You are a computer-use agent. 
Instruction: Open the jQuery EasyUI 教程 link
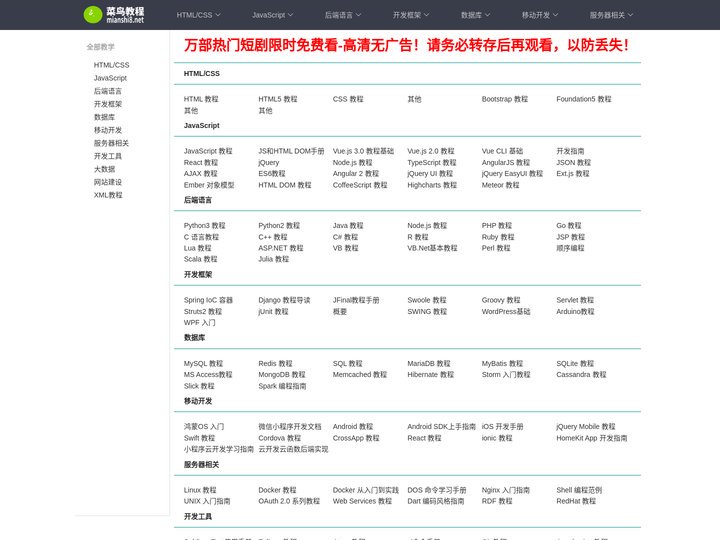coord(512,174)
